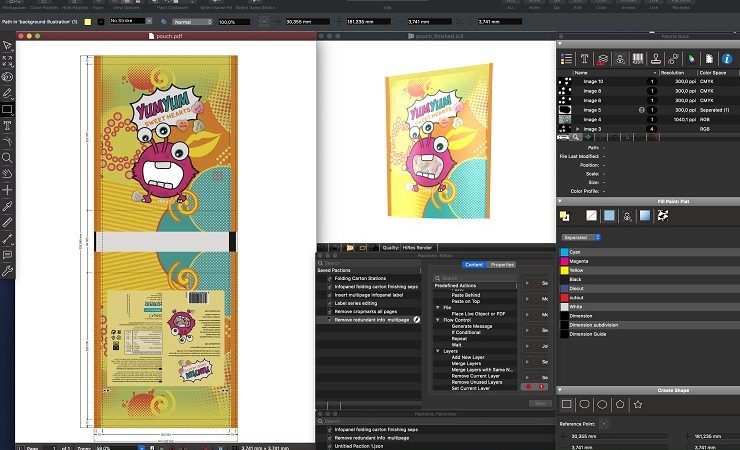The height and width of the screenshot is (450, 740).
Task: Open the blue Info inspector icon
Action: 727,58
